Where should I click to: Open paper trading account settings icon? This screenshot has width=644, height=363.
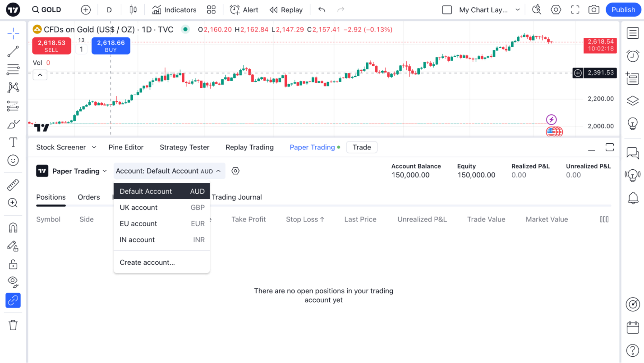[235, 171]
